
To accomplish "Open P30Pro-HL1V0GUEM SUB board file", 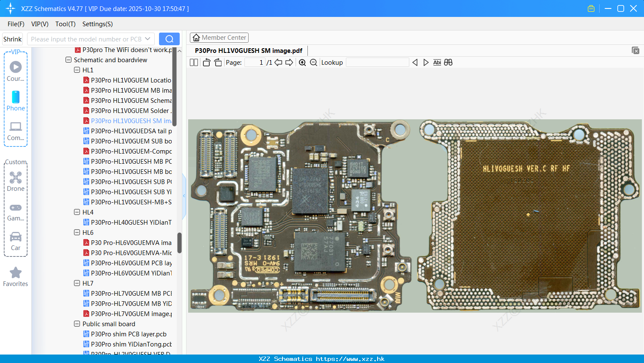I will pos(127,141).
